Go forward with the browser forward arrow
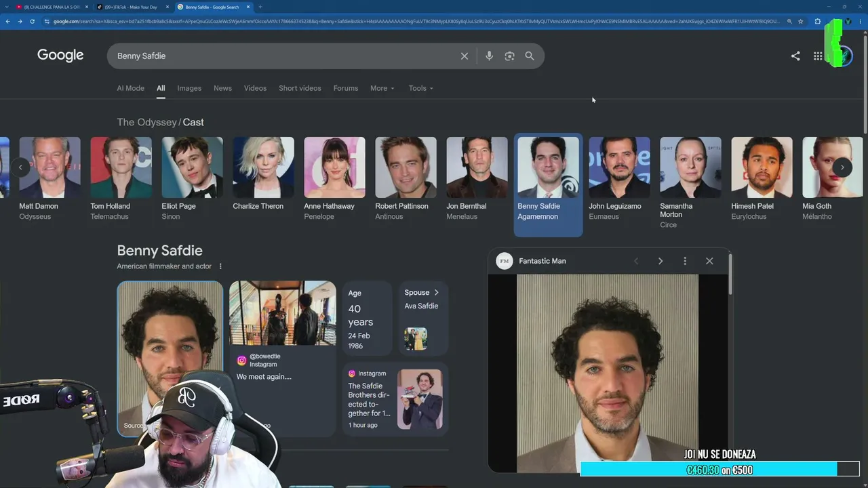The image size is (868, 488). click(20, 21)
